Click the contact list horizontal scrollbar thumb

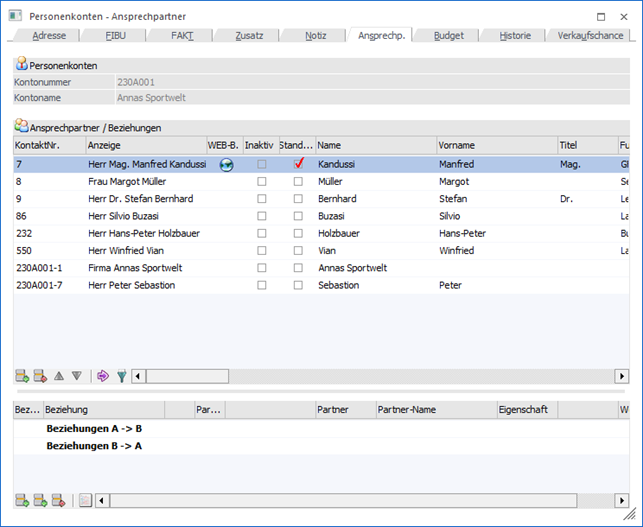click(189, 376)
